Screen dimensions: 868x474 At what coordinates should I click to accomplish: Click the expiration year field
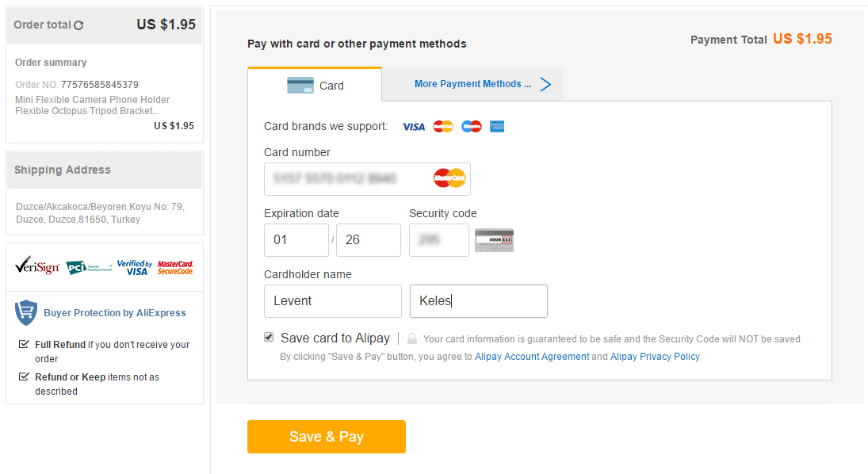tap(368, 239)
